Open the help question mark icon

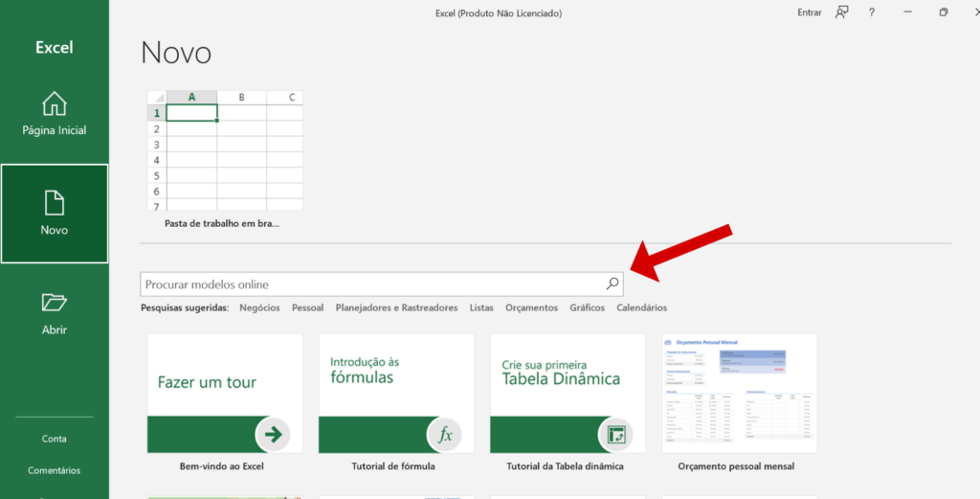[872, 12]
